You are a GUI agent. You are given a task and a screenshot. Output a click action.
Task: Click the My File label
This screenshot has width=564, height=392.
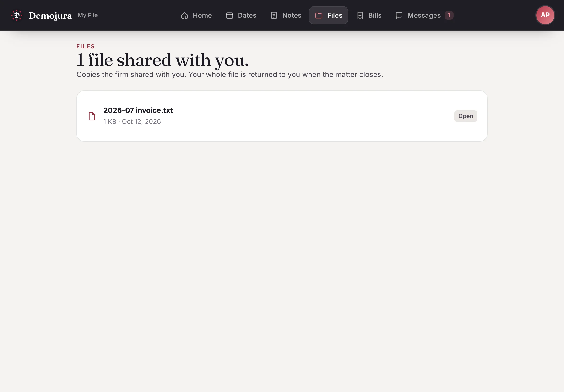coord(88,15)
